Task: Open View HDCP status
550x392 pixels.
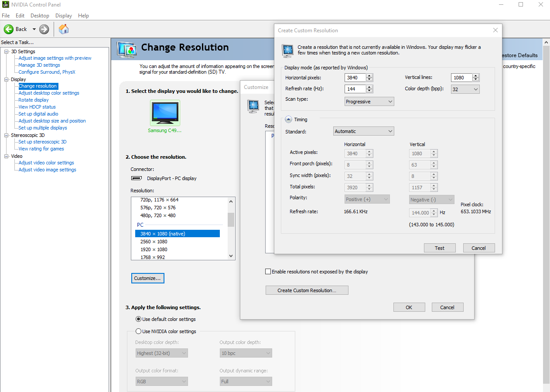Action: tap(37, 107)
